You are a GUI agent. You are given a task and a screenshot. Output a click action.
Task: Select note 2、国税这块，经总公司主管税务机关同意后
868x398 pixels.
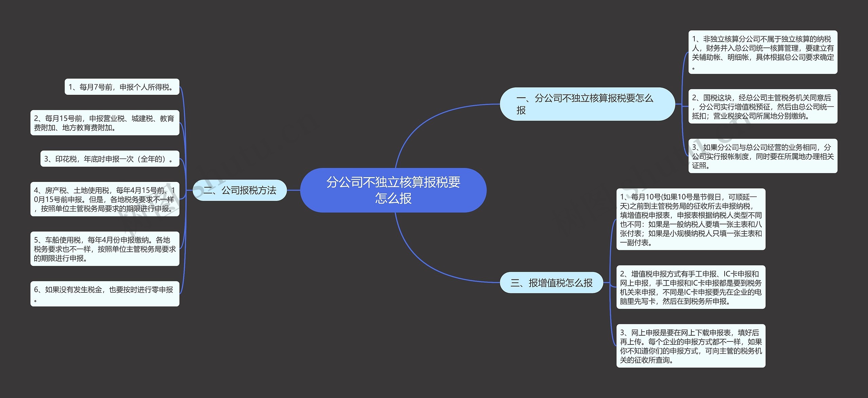click(x=763, y=106)
